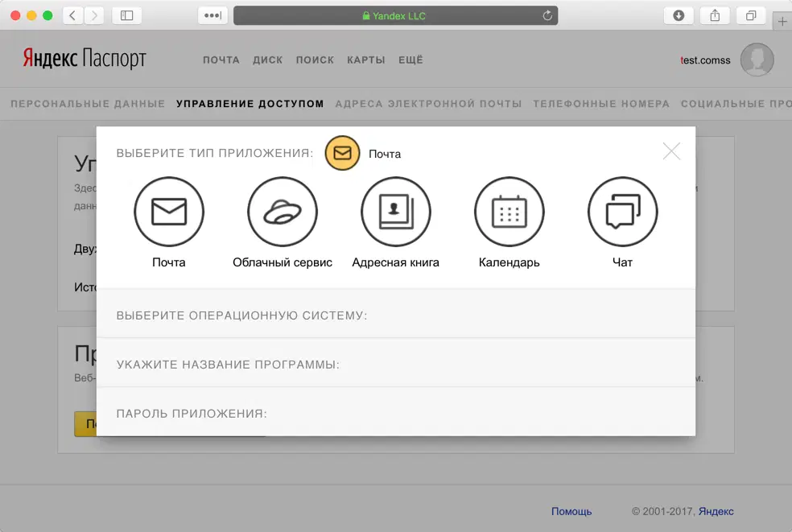The height and width of the screenshot is (532, 792).
Task: Show Safari downloads
Action: 679,15
